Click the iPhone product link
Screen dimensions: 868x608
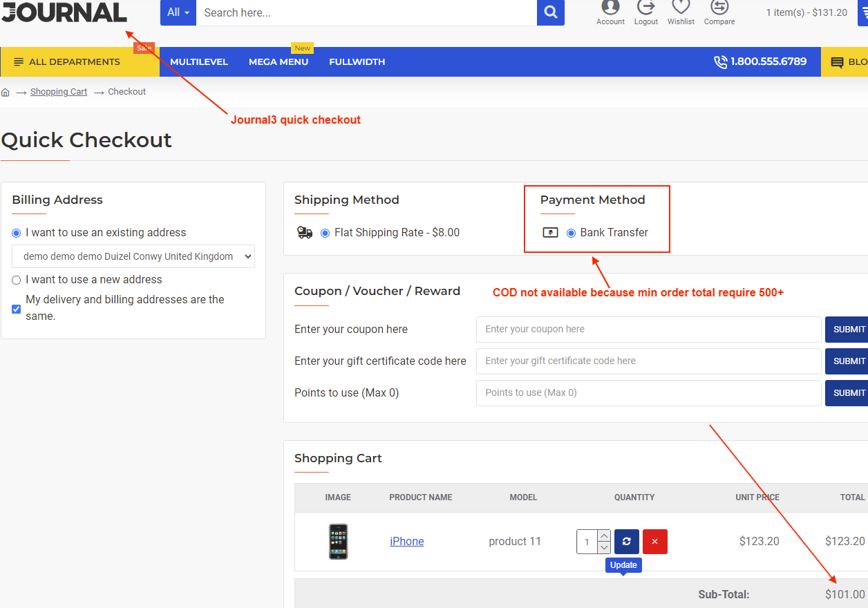[406, 542]
